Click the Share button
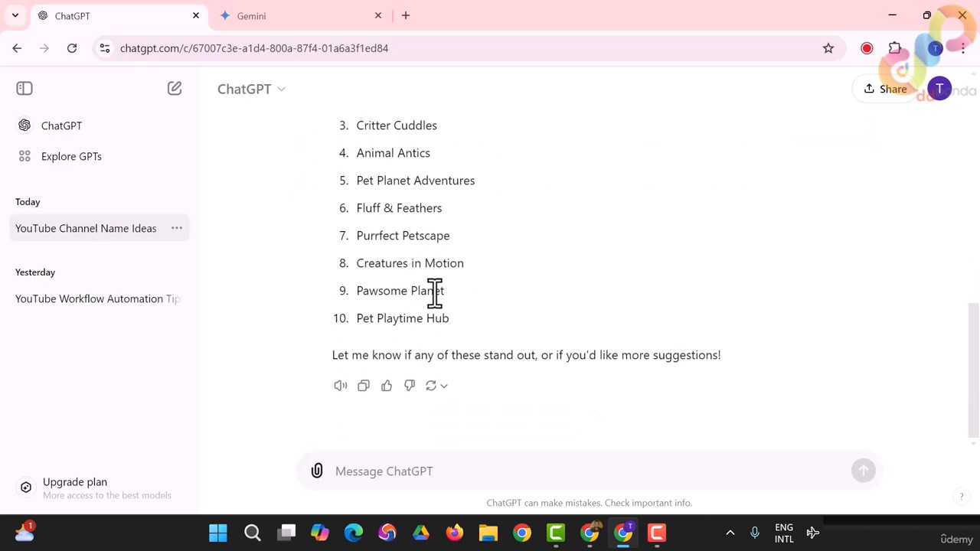This screenshot has width=980, height=551. (x=885, y=89)
